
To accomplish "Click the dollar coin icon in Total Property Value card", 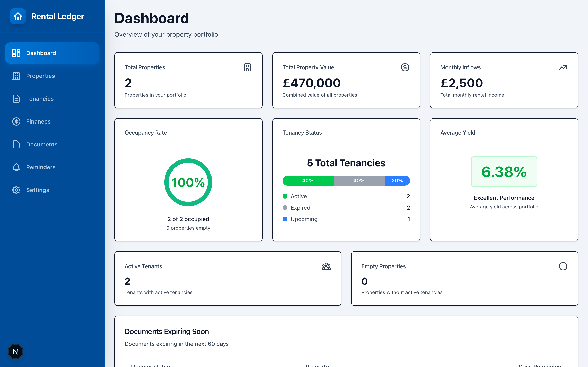I will [x=405, y=67].
